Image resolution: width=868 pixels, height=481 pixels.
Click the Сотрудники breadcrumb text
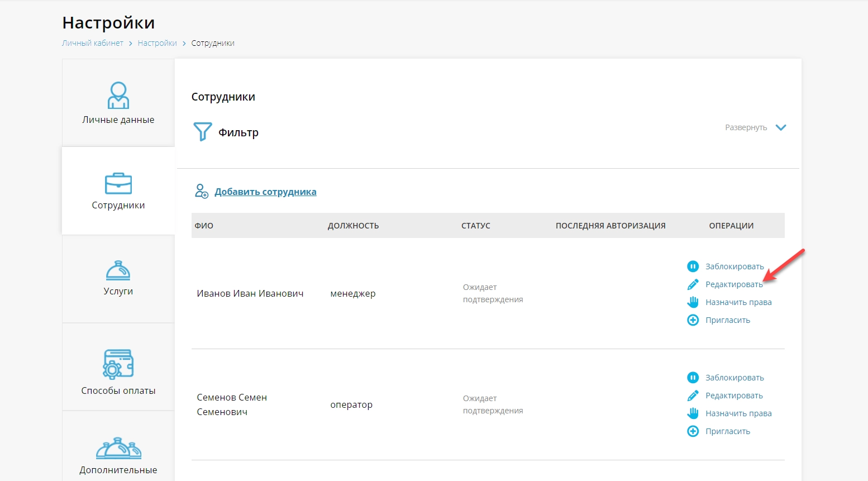[x=213, y=43]
